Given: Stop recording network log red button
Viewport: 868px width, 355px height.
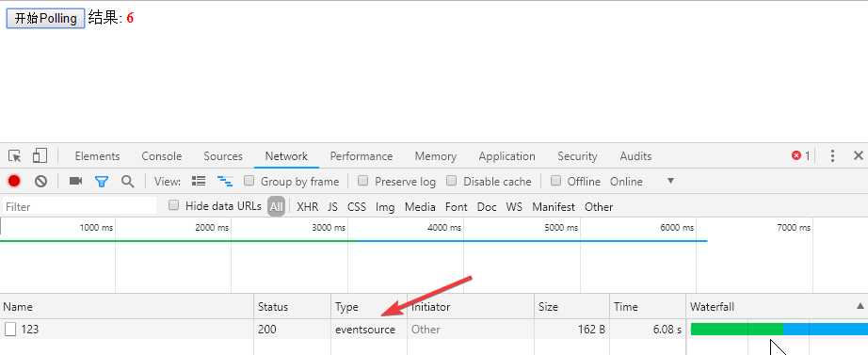Looking at the screenshot, I should point(14,181).
